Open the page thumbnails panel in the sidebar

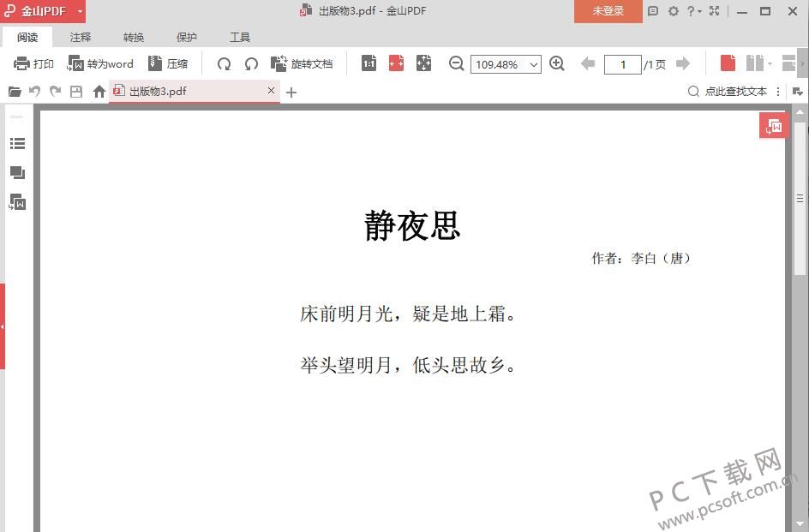tap(17, 172)
